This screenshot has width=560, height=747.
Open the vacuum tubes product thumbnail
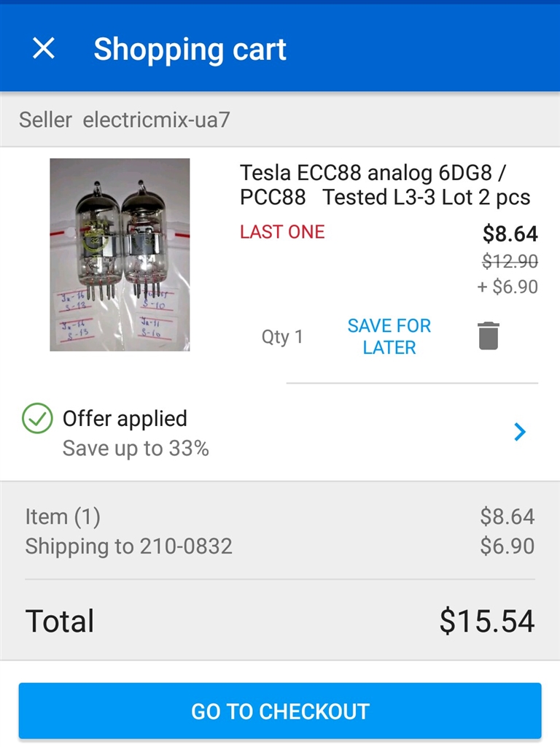click(120, 255)
